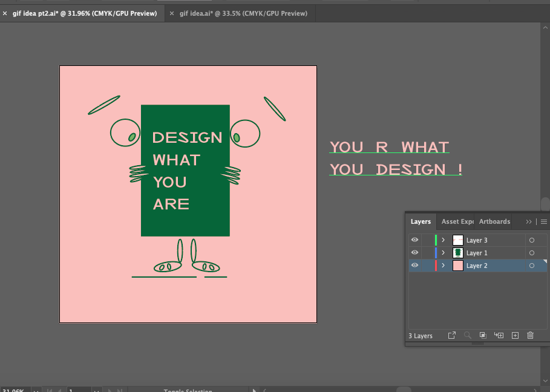Create a new layer with the plus icon
This screenshot has width=550, height=392.
point(515,335)
